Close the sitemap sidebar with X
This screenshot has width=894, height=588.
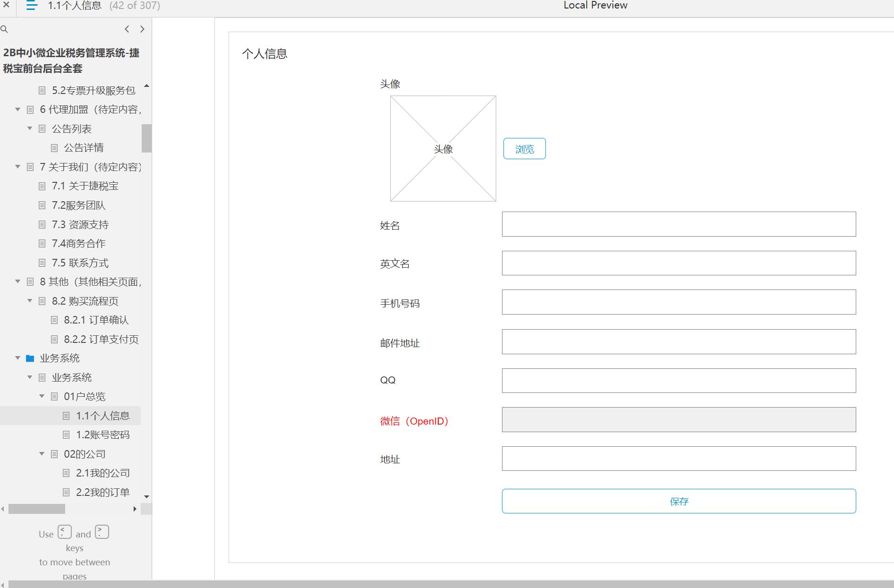pyautogui.click(x=6, y=5)
